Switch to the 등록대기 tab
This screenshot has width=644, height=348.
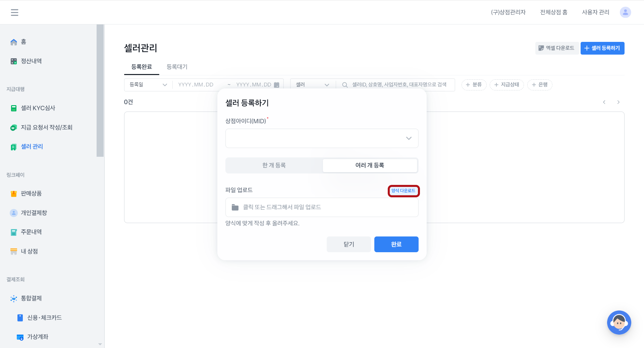177,67
